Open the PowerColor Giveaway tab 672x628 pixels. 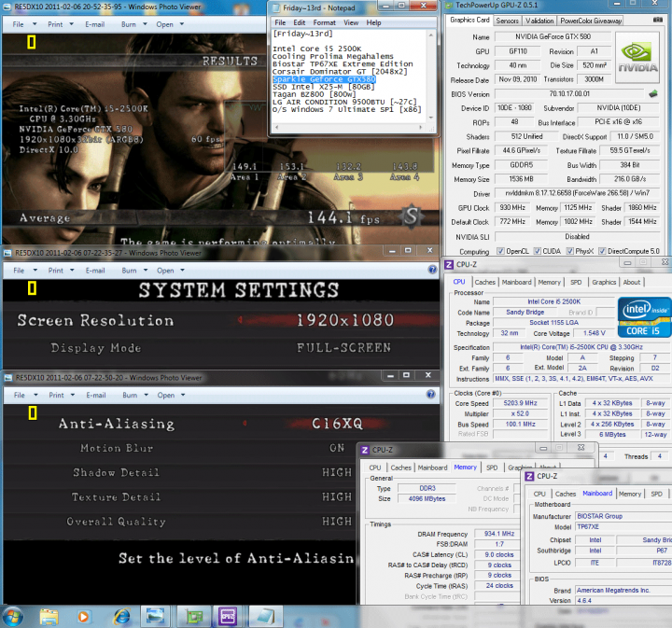tap(591, 21)
